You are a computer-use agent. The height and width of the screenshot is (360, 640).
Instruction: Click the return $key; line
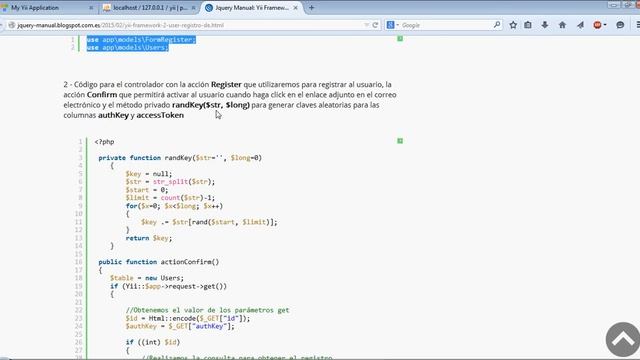(149, 238)
